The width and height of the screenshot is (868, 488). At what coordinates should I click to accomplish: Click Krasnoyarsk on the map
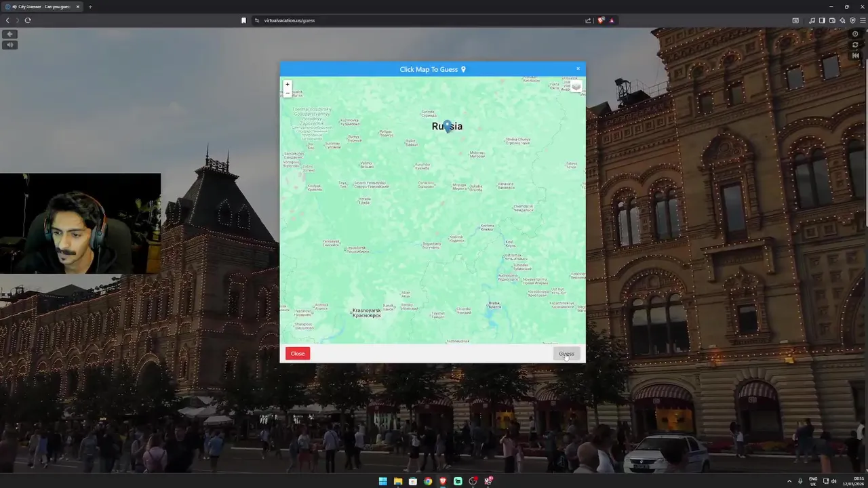[366, 312]
